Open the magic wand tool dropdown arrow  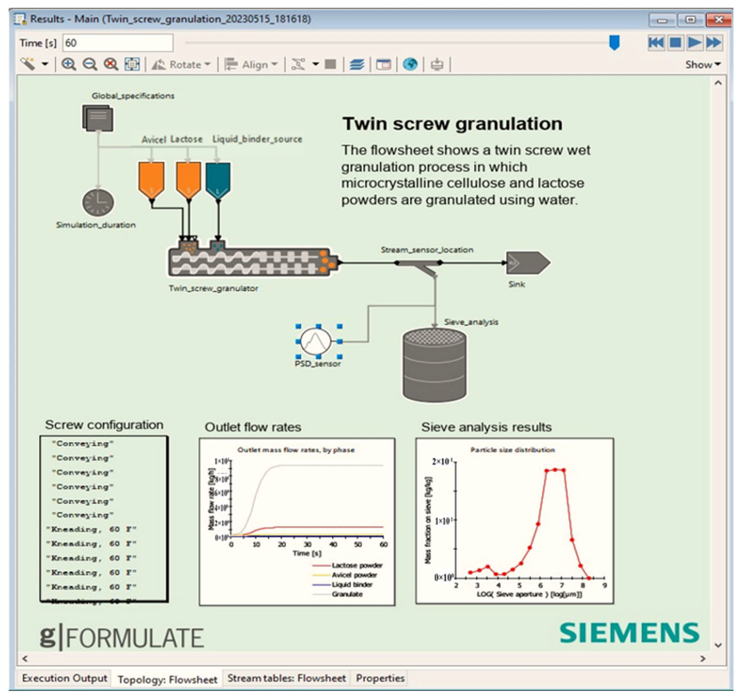pyautogui.click(x=45, y=64)
